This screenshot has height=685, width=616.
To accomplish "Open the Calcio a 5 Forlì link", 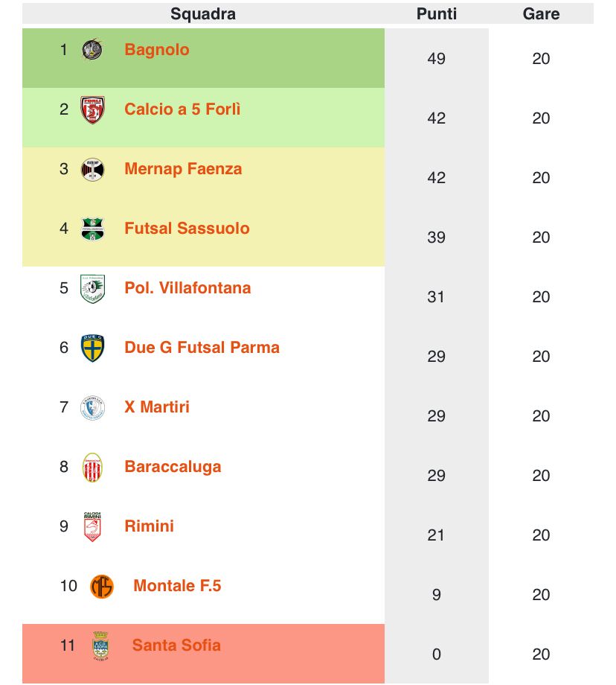I will (x=182, y=109).
